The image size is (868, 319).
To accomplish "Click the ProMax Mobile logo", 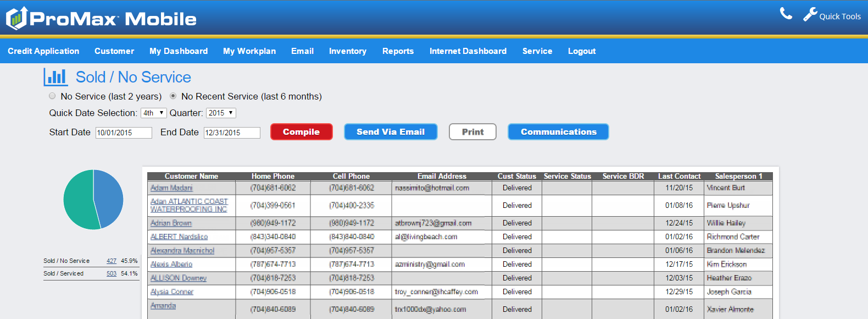I will (101, 18).
